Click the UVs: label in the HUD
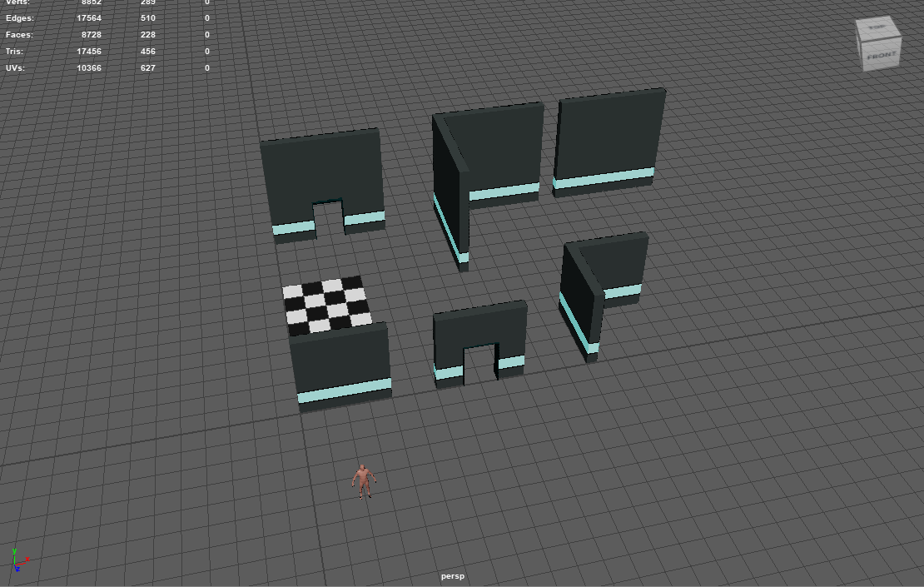 point(15,67)
